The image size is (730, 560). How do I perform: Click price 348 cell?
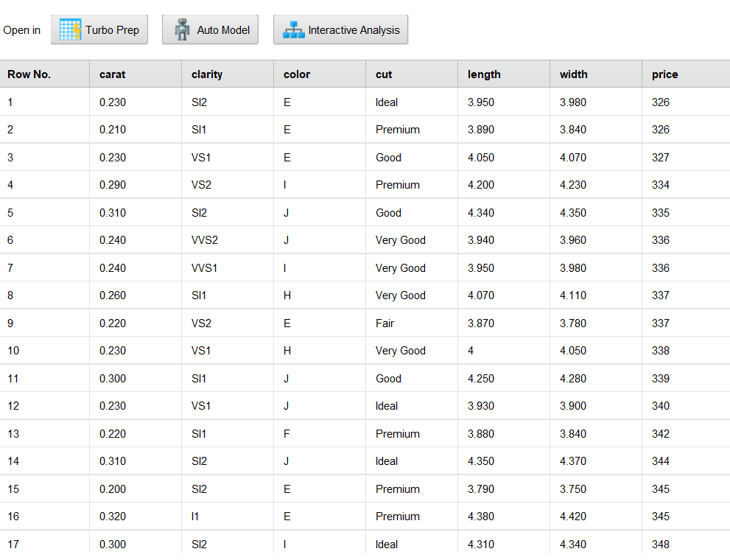(x=687, y=545)
